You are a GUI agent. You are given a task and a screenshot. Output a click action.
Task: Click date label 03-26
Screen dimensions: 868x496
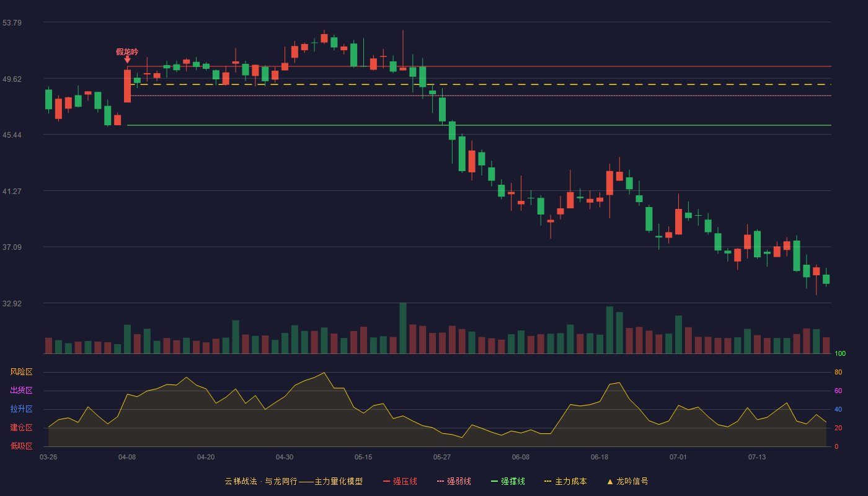(48, 457)
